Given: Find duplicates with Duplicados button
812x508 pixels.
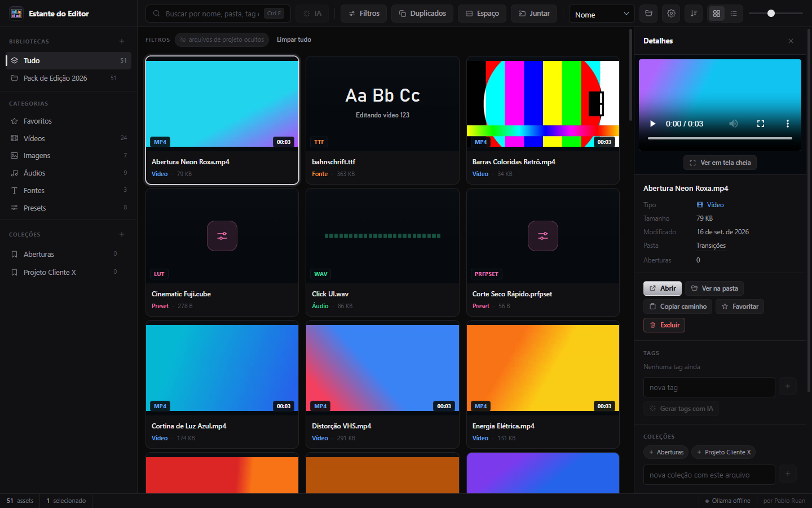Looking at the screenshot, I should [422, 14].
